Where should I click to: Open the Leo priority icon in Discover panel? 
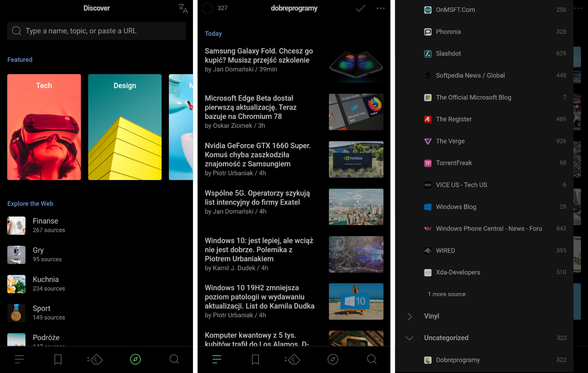(95, 359)
